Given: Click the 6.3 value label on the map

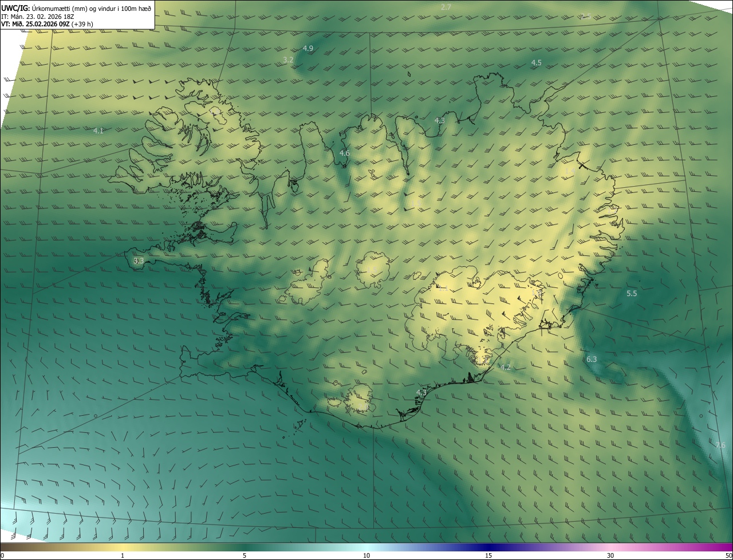Looking at the screenshot, I should tap(592, 359).
